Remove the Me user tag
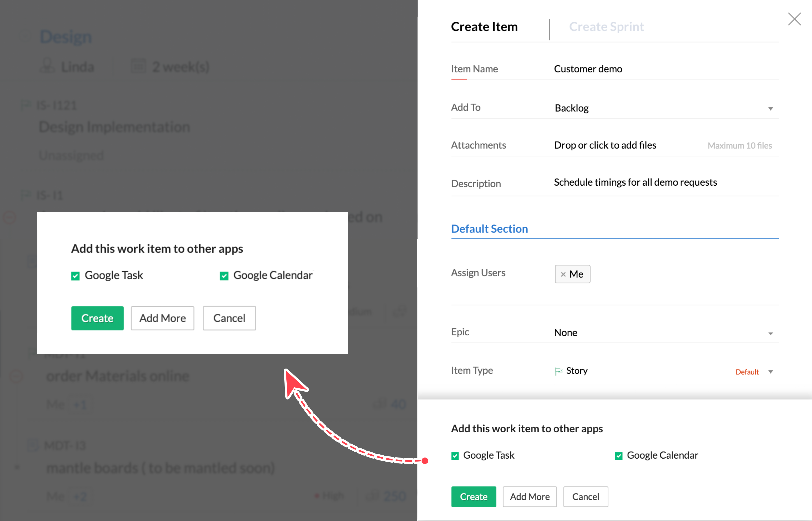 pyautogui.click(x=563, y=274)
